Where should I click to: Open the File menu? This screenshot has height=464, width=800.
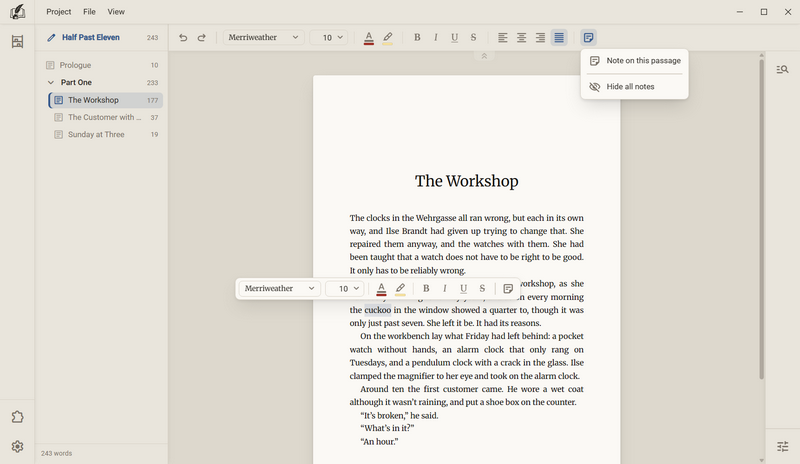[x=89, y=12]
